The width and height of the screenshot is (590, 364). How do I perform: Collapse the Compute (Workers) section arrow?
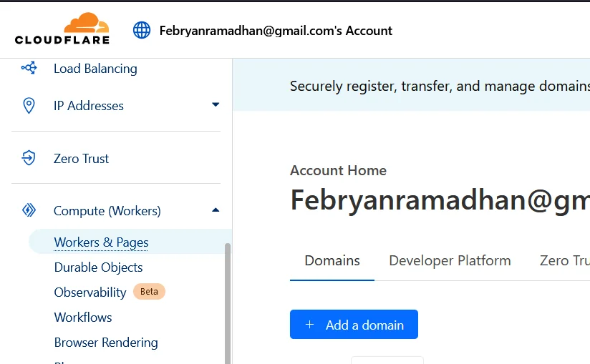pos(216,210)
